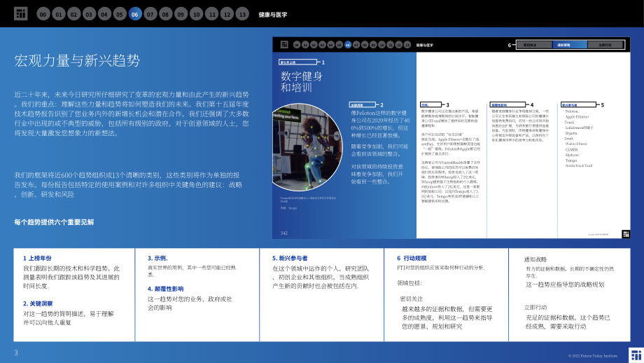Image resolution: width=644 pixels, height=363 pixels.
Task: Jump to chapter 04 in navigation
Action: pos(104,15)
